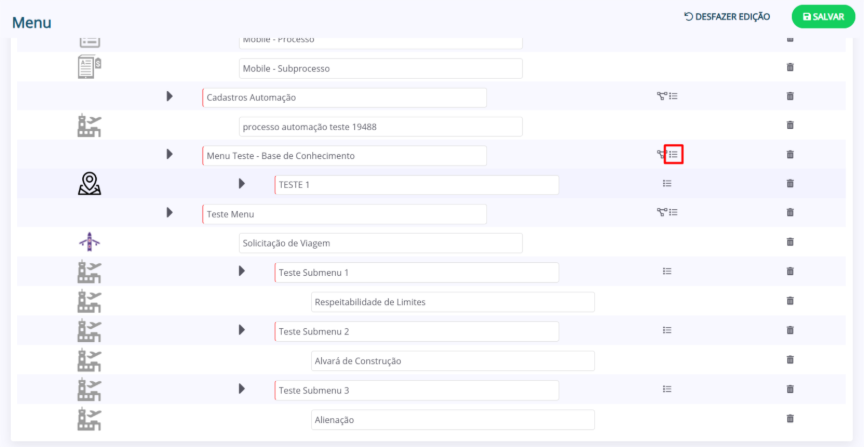The width and height of the screenshot is (864, 447).
Task: Click list icon on Cadastros Automação row
Action: (673, 96)
